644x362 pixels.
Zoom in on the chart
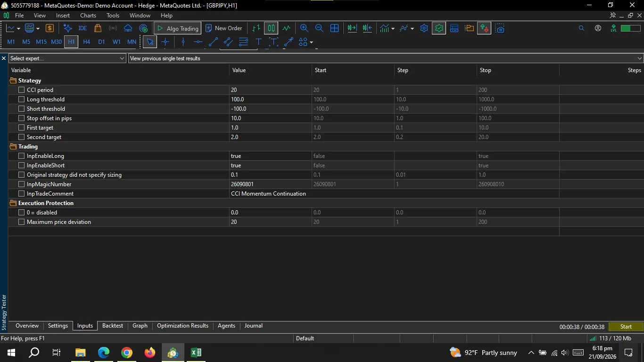tap(304, 28)
